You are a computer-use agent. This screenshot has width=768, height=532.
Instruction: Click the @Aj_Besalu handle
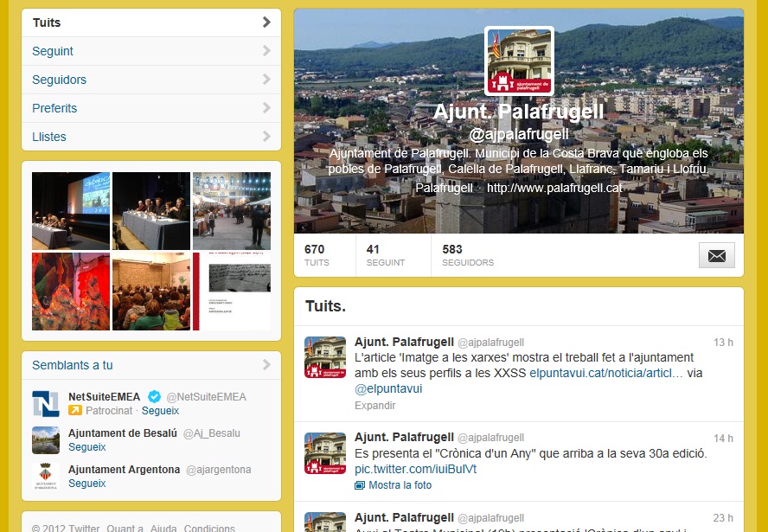pyautogui.click(x=212, y=433)
